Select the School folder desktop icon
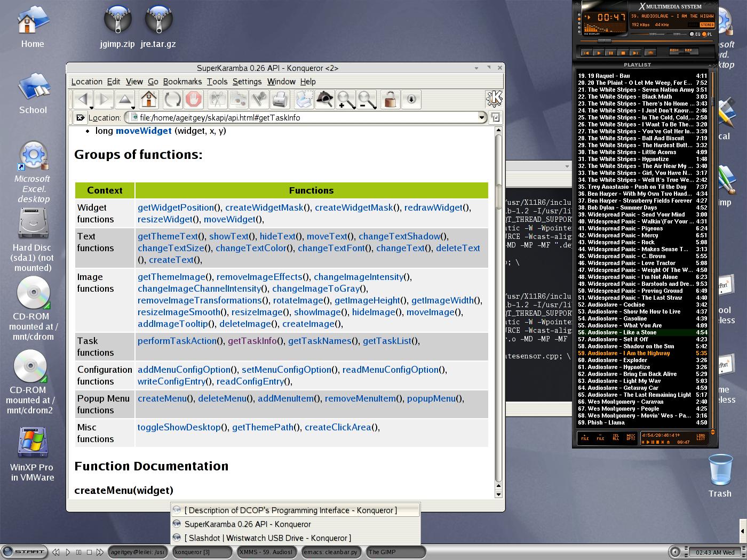 click(x=33, y=94)
